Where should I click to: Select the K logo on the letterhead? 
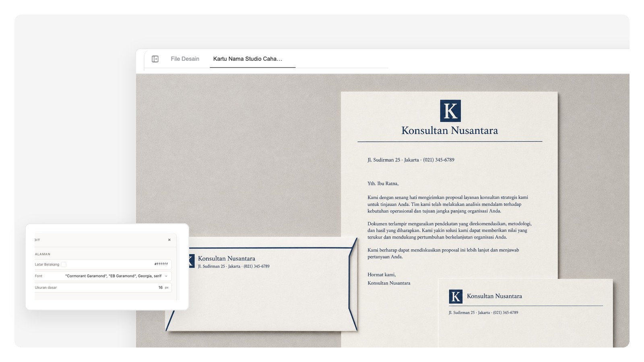(450, 111)
